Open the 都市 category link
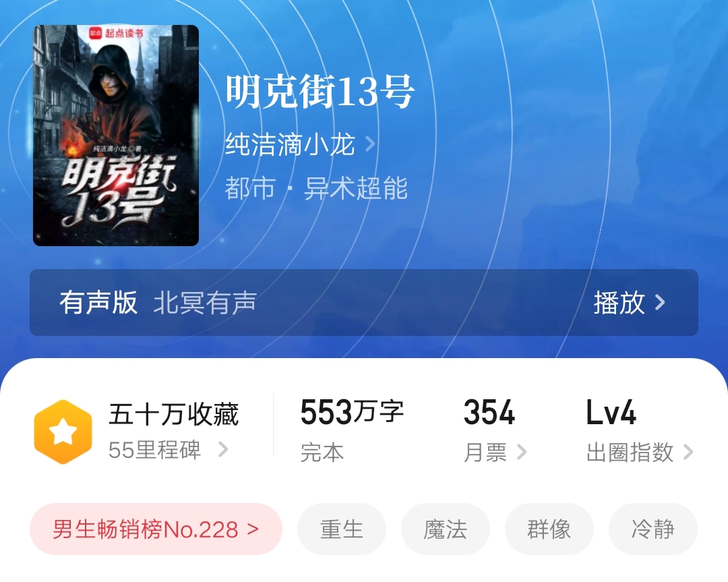The height and width of the screenshot is (582, 728). click(250, 188)
